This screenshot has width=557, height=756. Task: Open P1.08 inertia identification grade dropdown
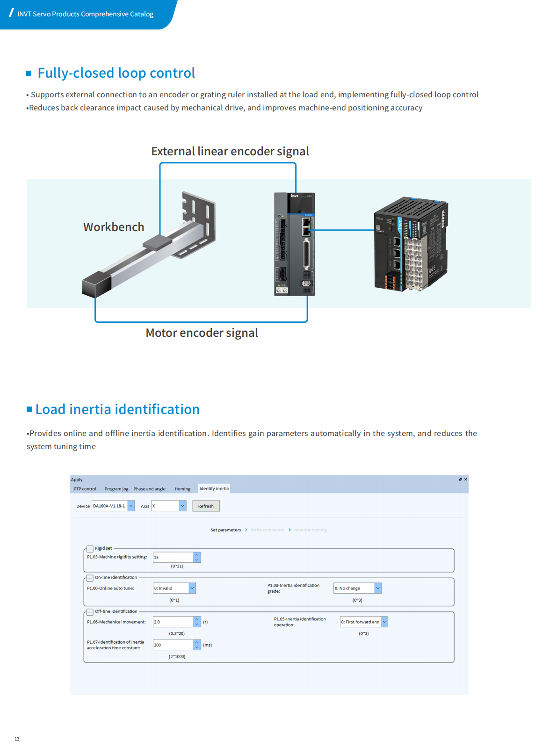pos(378,588)
